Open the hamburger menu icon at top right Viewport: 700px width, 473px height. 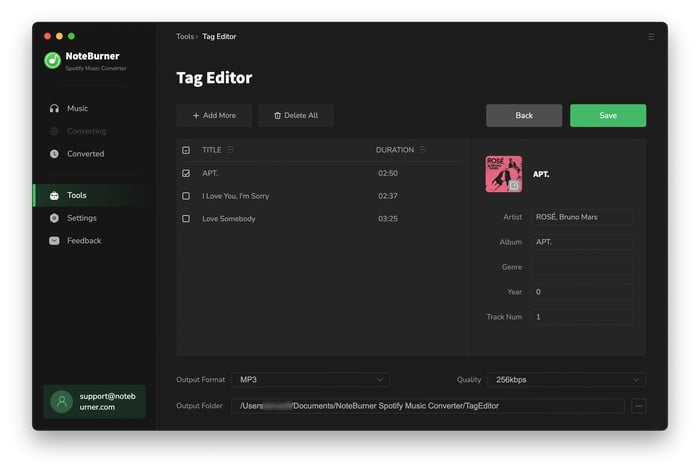pos(651,37)
